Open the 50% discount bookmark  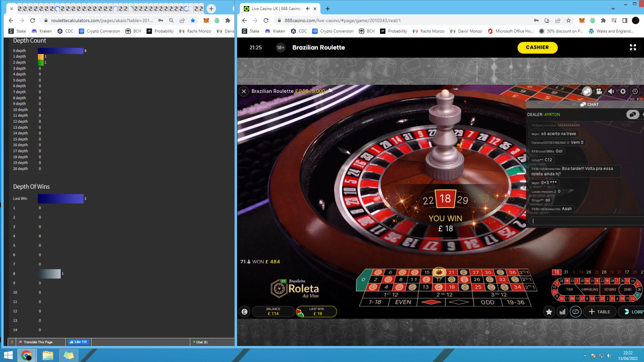point(561,31)
